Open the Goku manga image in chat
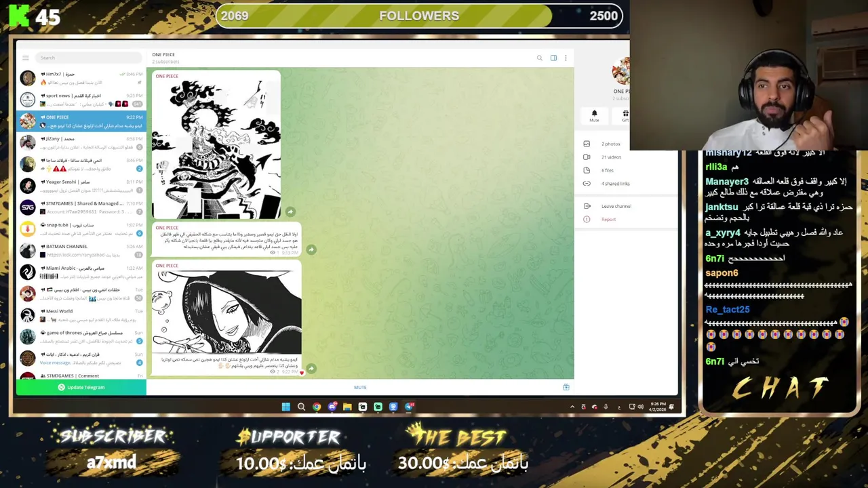The height and width of the screenshot is (488, 868). pyautogui.click(x=216, y=149)
